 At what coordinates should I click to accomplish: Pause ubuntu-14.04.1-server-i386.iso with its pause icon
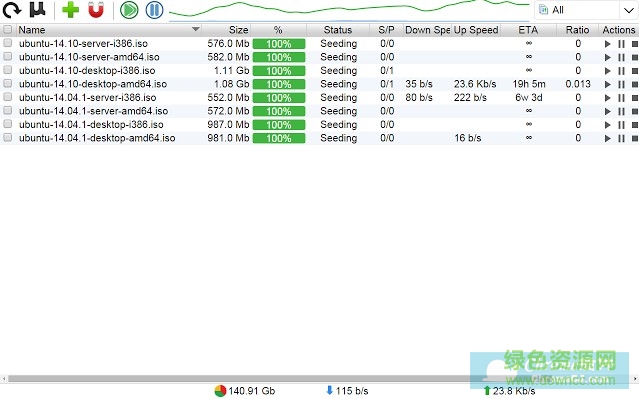click(621, 98)
